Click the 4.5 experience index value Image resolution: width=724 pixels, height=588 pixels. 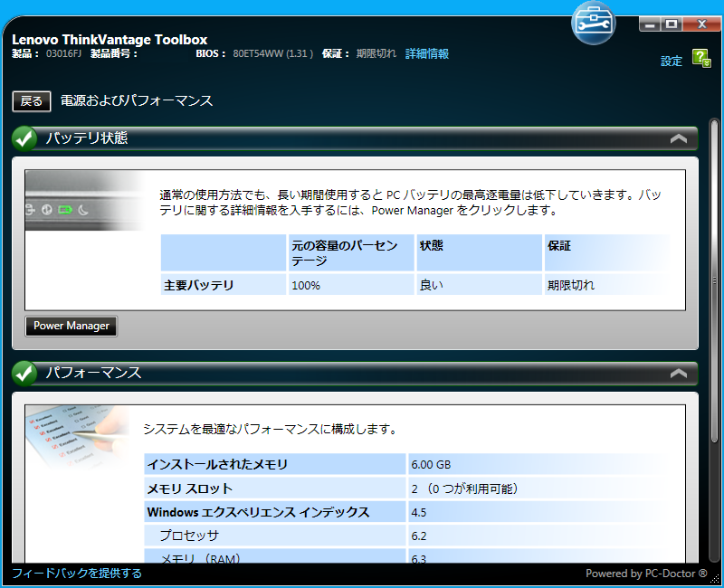(x=419, y=513)
